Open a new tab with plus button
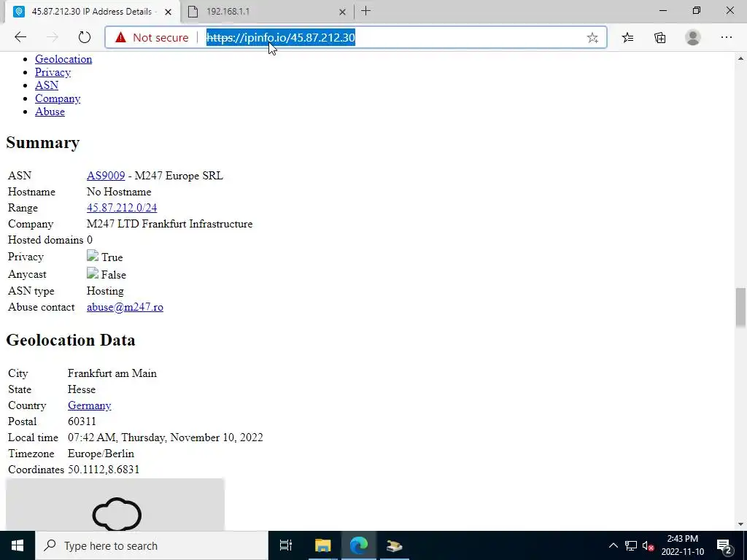 click(x=365, y=10)
